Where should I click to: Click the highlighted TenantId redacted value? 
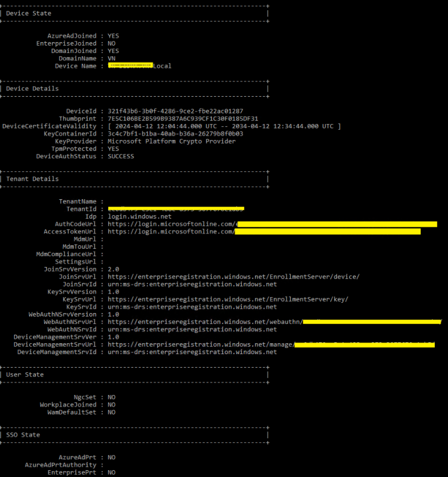176,209
